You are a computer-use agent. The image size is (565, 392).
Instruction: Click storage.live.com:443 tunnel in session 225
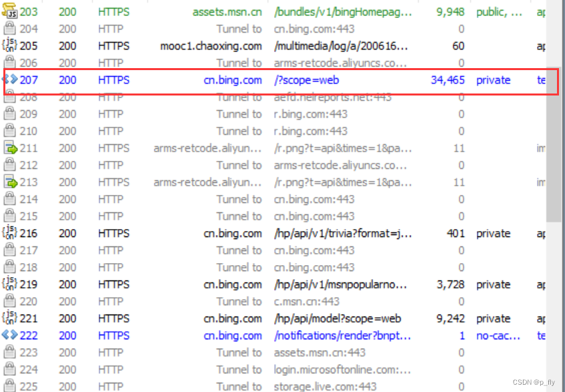pyautogui.click(x=325, y=387)
